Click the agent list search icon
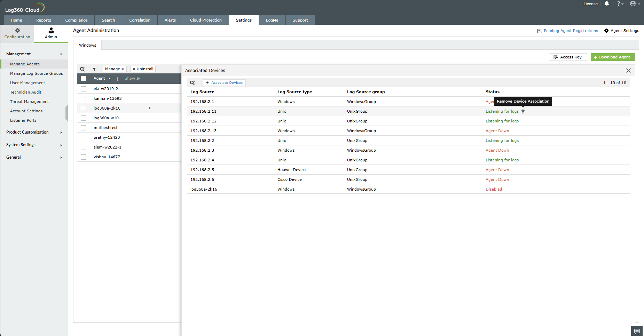644x336 pixels. point(83,69)
